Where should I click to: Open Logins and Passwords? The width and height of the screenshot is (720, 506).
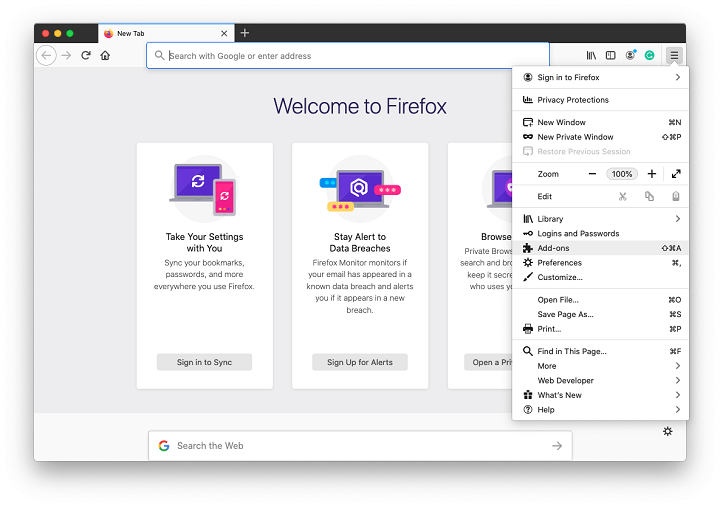600,234
